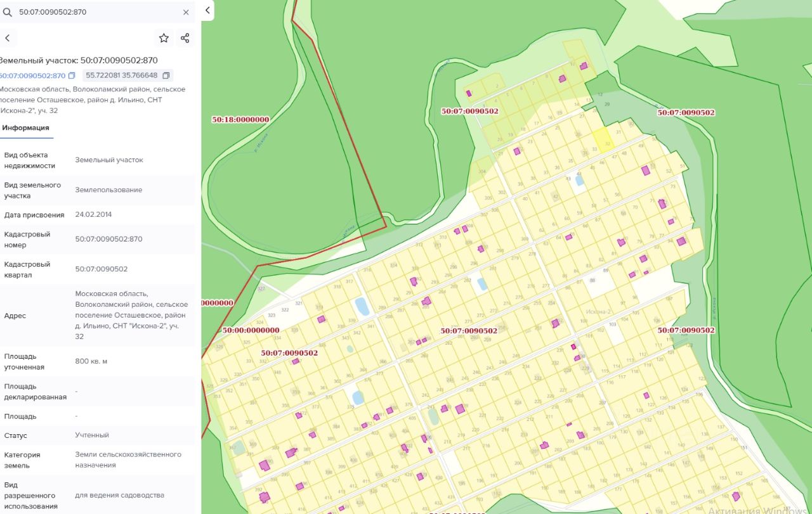Collapse the side information panel
Screen dimensions: 812x514
click(207, 10)
